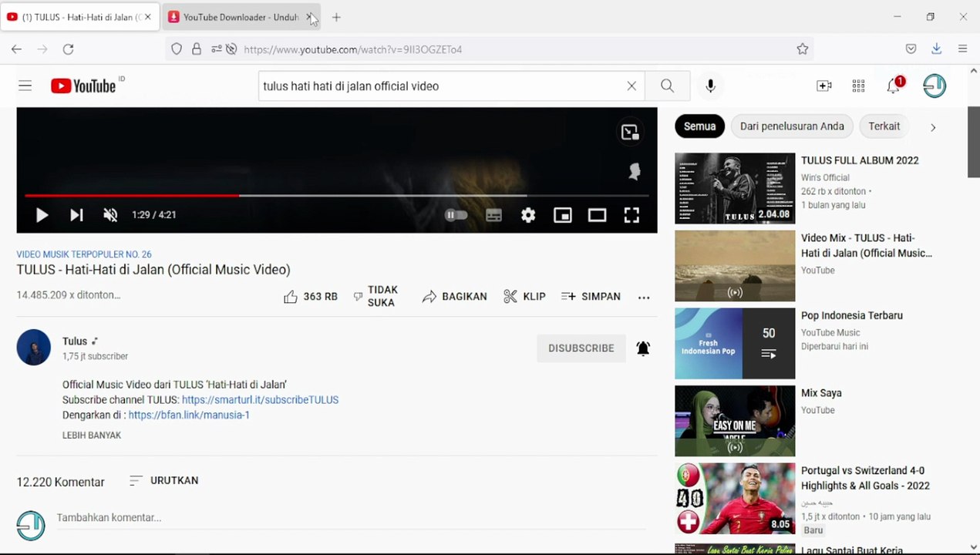Reload the current page
Viewport: 980px width, 555px height.
pyautogui.click(x=68, y=49)
